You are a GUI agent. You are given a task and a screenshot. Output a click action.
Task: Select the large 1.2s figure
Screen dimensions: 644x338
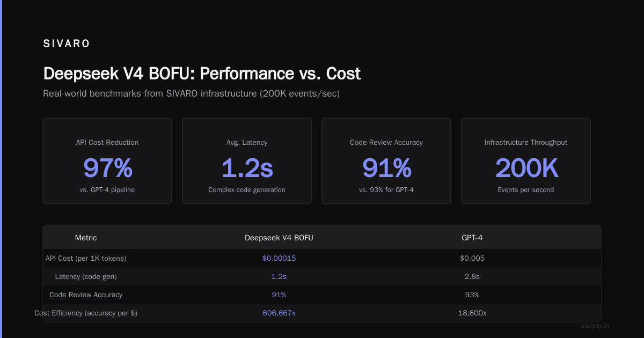(x=247, y=168)
